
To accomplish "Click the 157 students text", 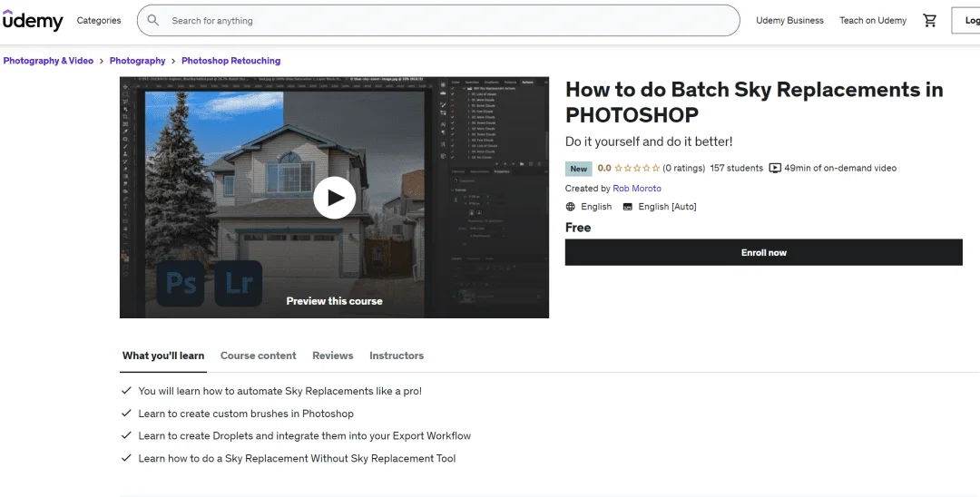I will click(736, 168).
